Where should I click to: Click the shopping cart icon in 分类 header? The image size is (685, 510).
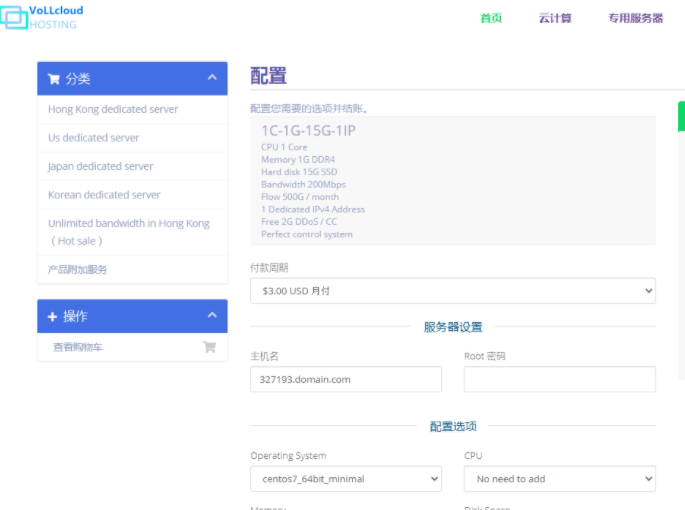54,79
